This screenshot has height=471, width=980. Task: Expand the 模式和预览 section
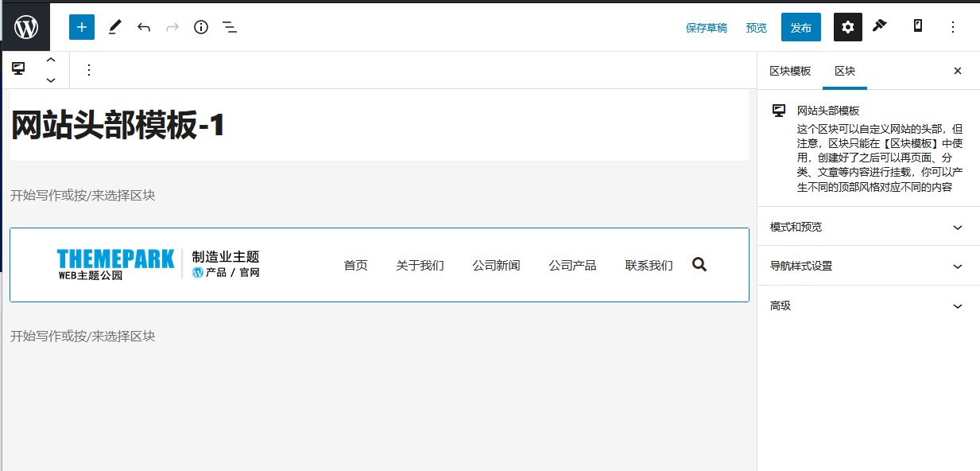[x=867, y=227]
